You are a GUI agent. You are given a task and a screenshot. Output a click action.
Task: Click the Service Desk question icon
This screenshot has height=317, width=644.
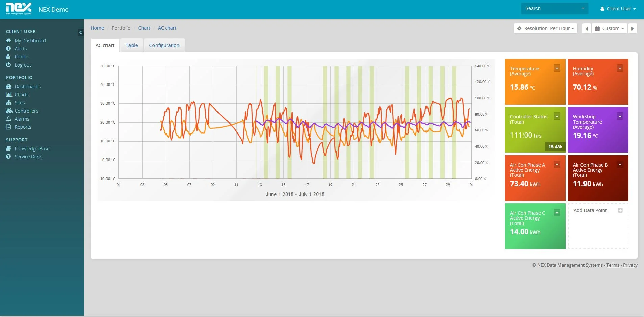(x=8, y=156)
